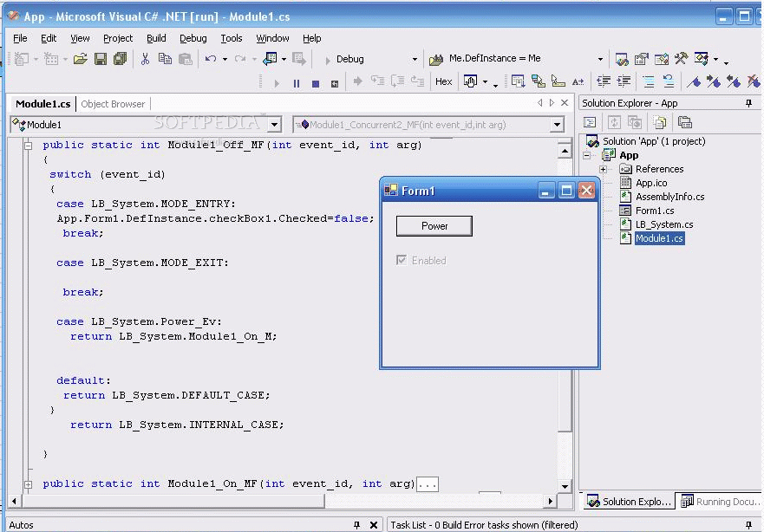Open the Debug menu
The image size is (764, 532).
193,38
